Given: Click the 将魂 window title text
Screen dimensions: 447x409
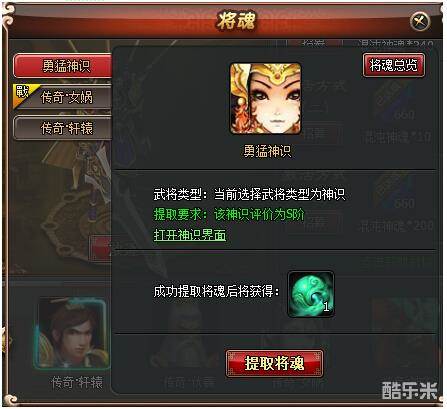Looking at the screenshot, I should 236,21.
